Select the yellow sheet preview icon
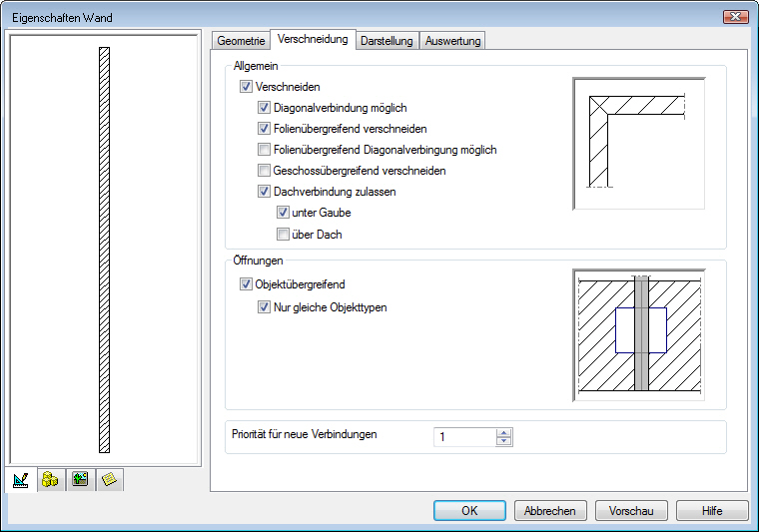This screenshot has height=532, width=759. tap(110, 480)
